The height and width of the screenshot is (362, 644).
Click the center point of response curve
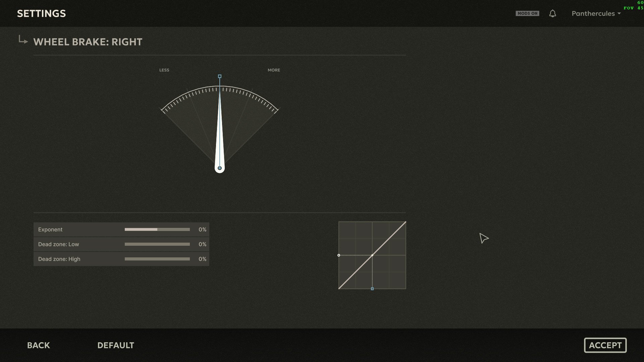[372, 255]
